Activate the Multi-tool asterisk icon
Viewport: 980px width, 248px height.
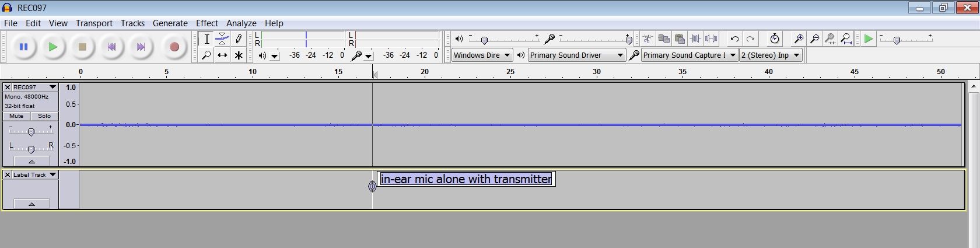239,55
